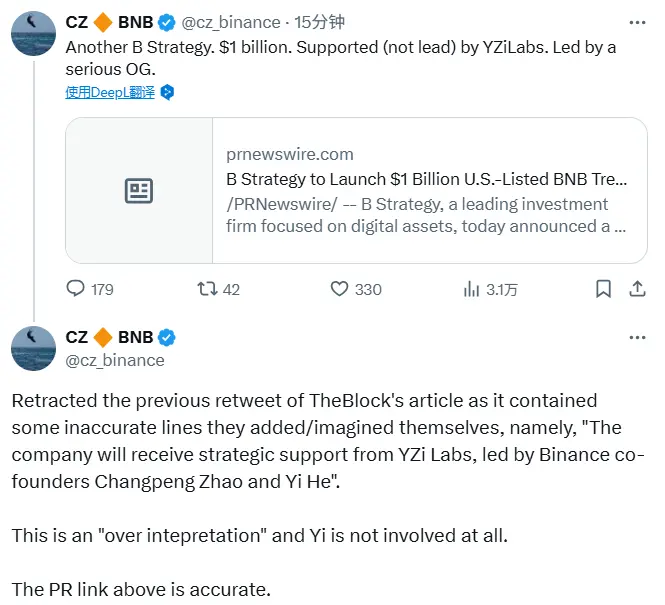This screenshot has height=605, width=665.
Task: Click the 使用DeepL翻译 translate link
Action: point(110,92)
